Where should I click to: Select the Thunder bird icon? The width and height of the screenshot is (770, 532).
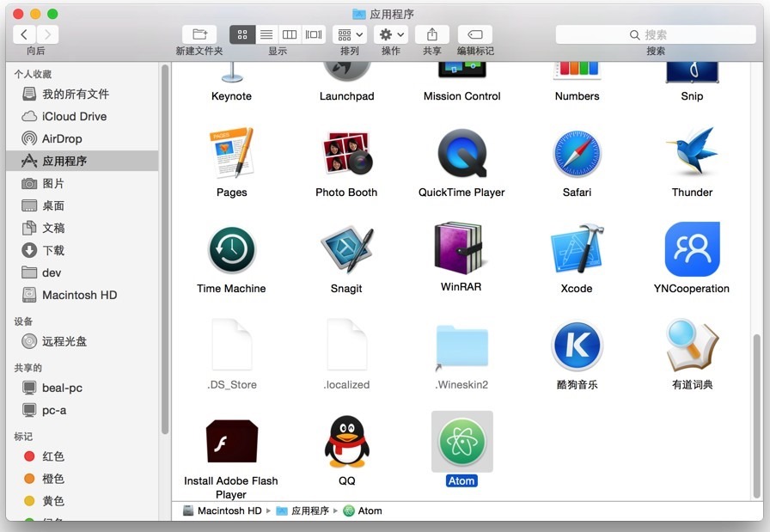click(692, 152)
